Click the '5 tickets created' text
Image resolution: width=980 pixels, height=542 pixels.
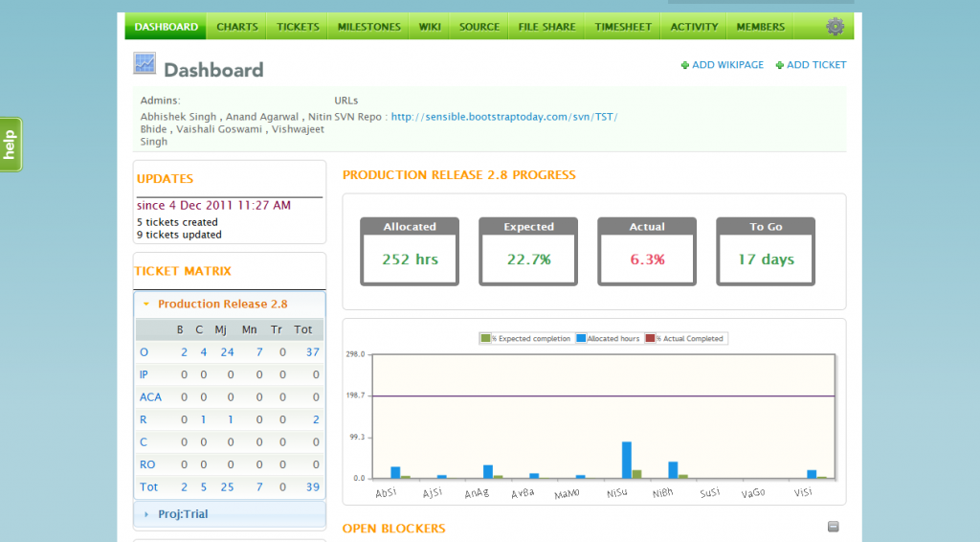[x=177, y=222]
